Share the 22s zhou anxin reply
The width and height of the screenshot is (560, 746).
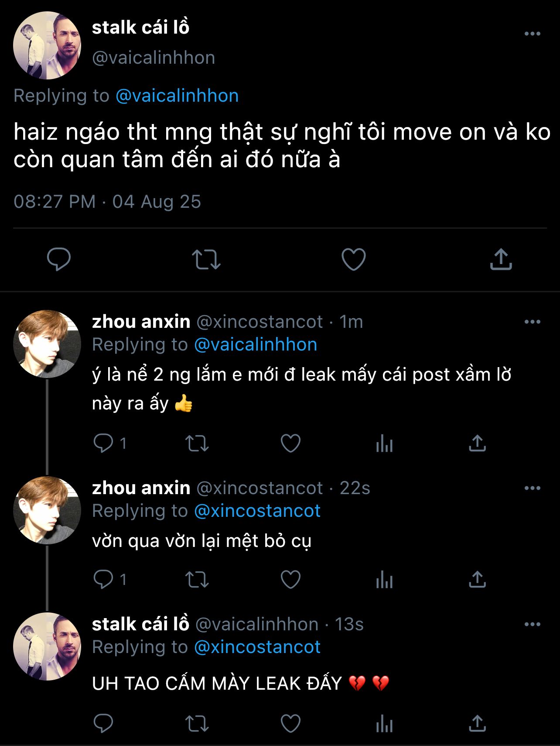[477, 580]
